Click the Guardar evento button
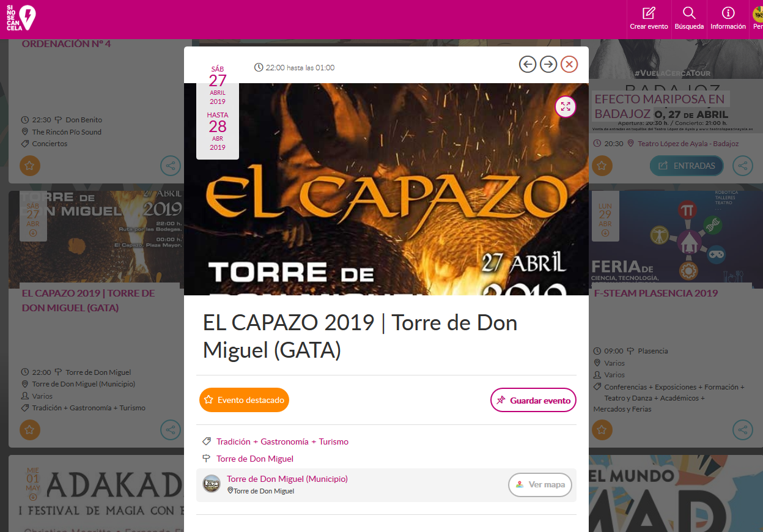Viewport: 763px width, 532px height. [533, 400]
